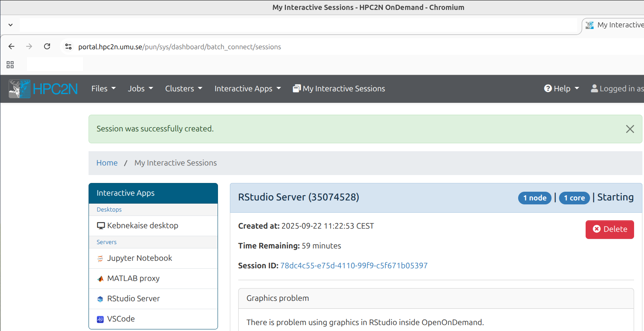View site information icon in address bar

pyautogui.click(x=68, y=46)
